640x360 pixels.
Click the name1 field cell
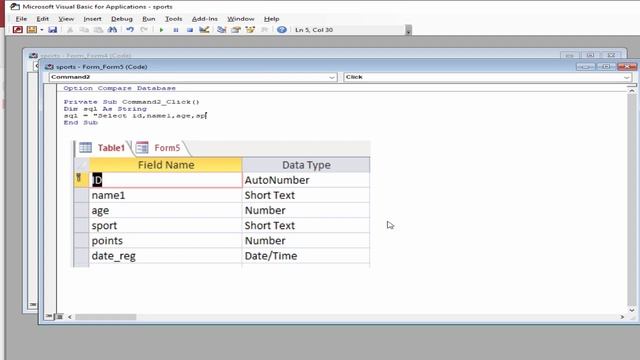(166, 195)
